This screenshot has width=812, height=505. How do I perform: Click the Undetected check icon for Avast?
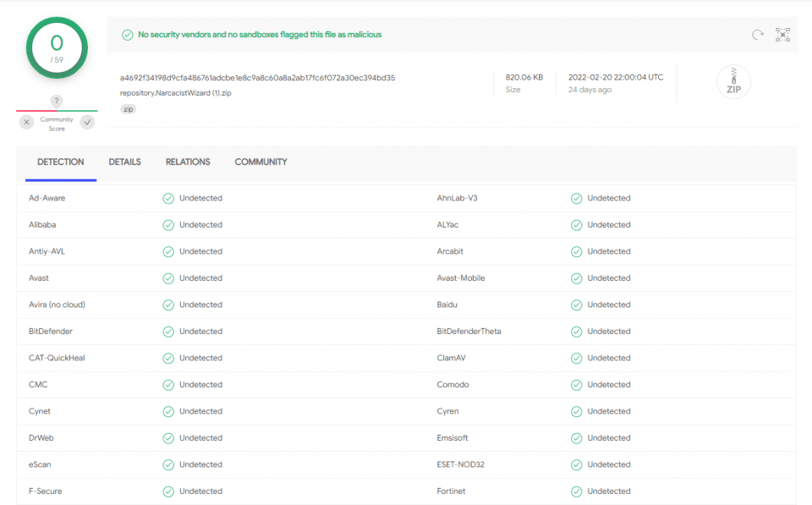(168, 278)
